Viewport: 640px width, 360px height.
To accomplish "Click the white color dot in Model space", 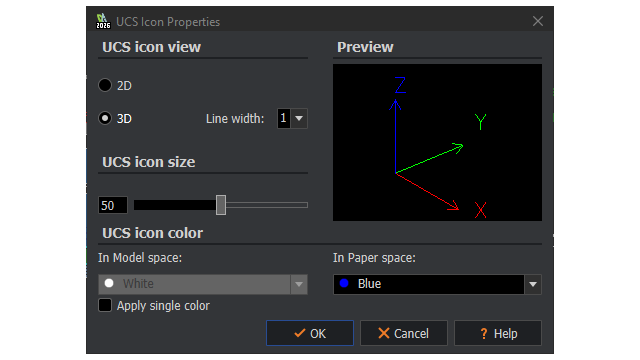I will coord(109,283).
